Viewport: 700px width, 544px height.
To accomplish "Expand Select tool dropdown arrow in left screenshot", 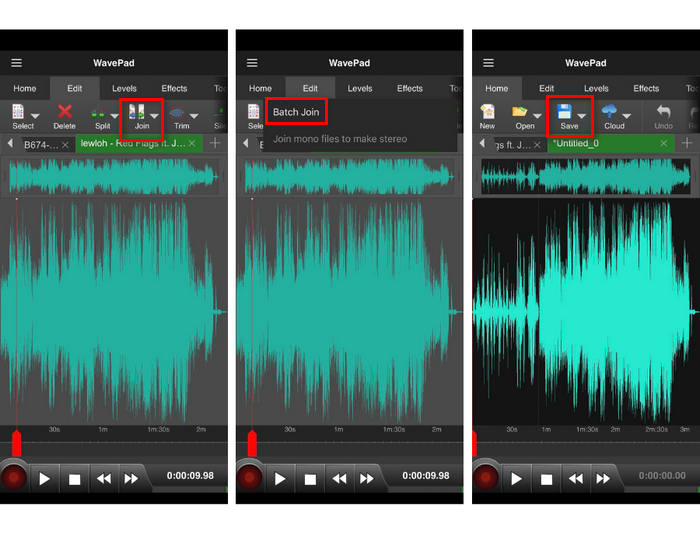I will [x=35, y=116].
